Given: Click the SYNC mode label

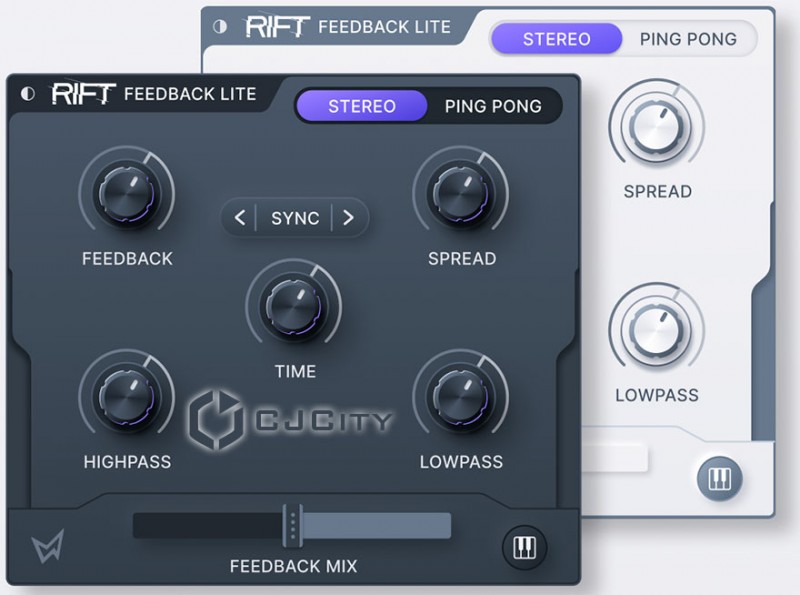Looking at the screenshot, I should (295, 218).
